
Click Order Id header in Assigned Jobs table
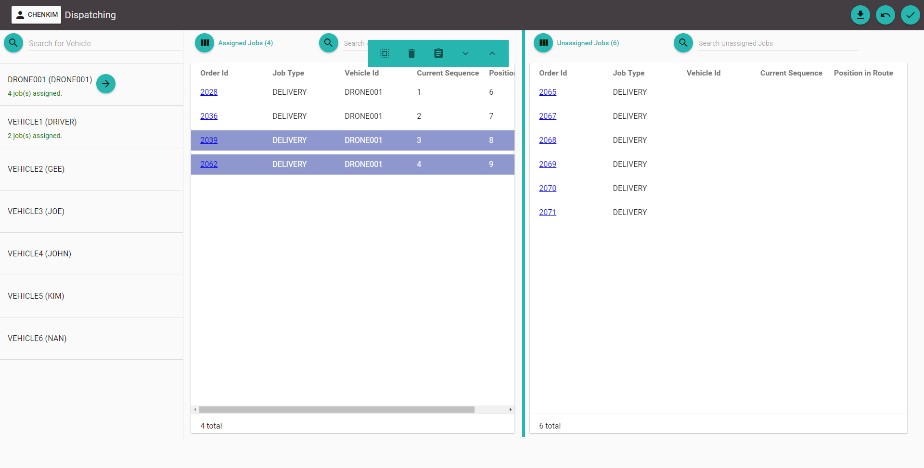[x=214, y=73]
